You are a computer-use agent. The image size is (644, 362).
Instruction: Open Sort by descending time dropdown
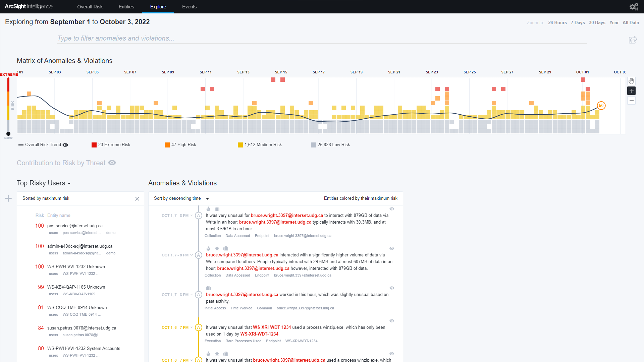click(x=207, y=198)
